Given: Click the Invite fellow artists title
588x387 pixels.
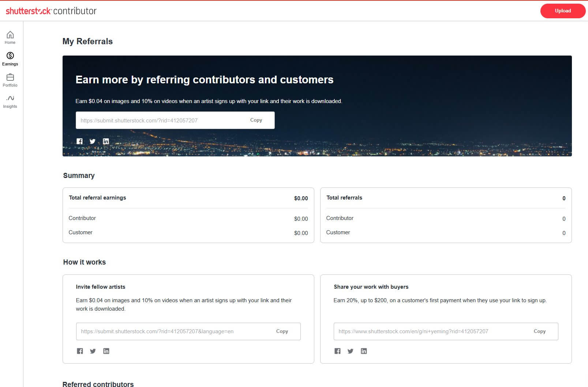Looking at the screenshot, I should point(100,287).
